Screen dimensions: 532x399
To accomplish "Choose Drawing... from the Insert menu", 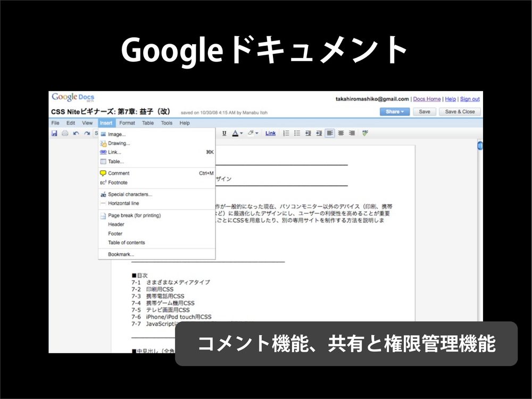I will (157, 143).
